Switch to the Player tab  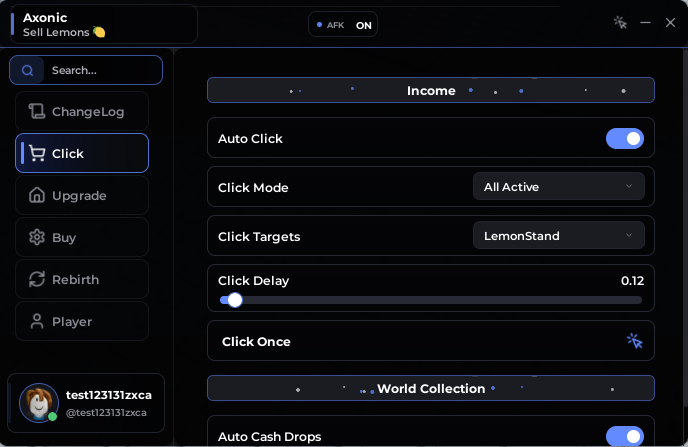pos(82,321)
